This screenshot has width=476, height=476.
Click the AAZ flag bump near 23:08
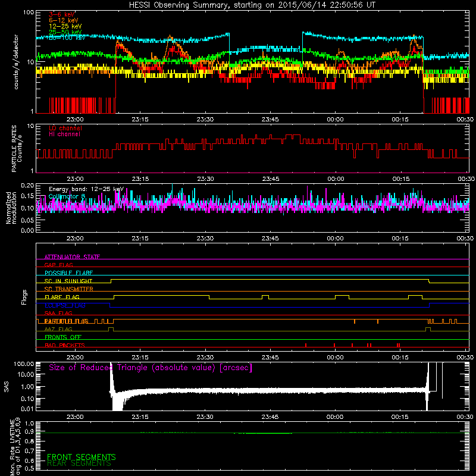111,329
